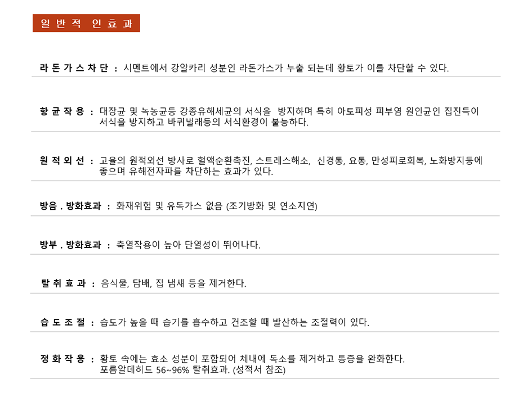This screenshot has height=397, width=532.
Task: Select the '정화작용' heading label
Action: pyautogui.click(x=62, y=359)
